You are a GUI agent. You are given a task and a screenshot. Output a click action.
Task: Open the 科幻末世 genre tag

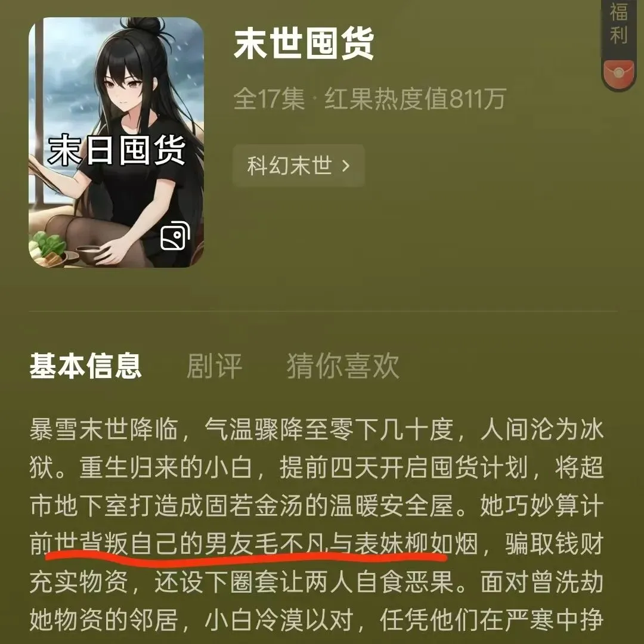(299, 166)
